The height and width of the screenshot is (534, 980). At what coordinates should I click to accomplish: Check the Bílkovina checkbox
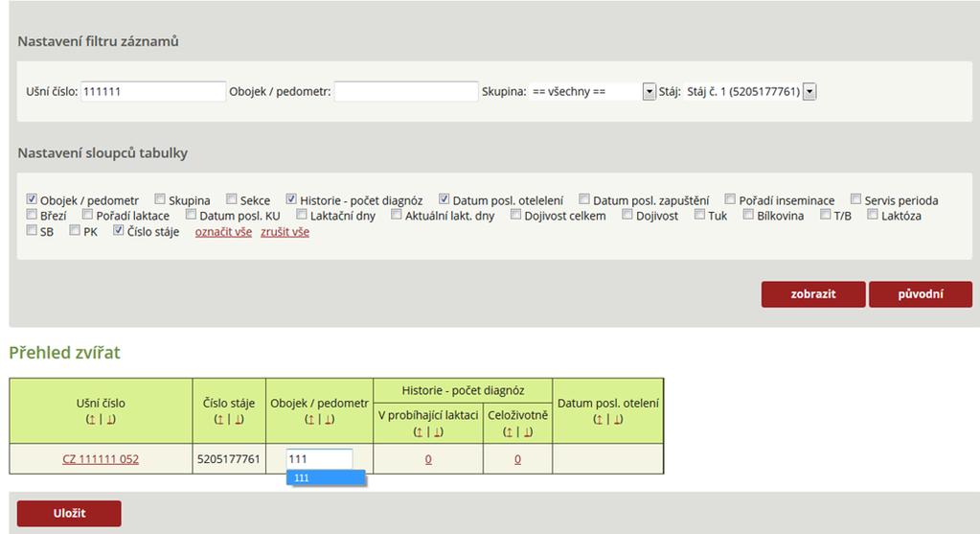tap(748, 215)
